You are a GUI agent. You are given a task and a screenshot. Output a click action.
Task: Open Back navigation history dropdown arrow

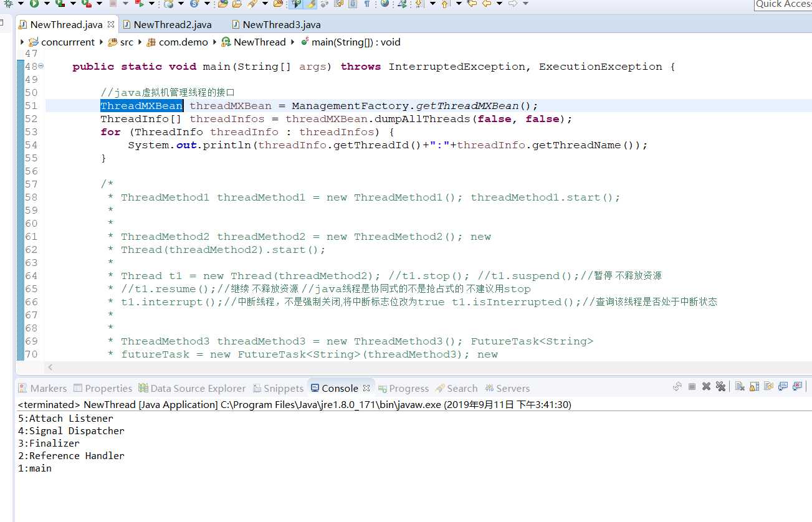pyautogui.click(x=499, y=4)
